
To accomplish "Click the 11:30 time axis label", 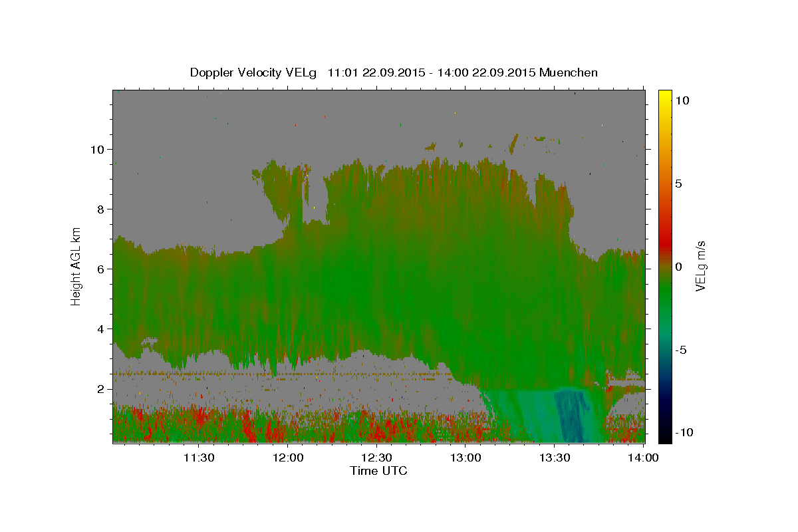I will tap(198, 458).
